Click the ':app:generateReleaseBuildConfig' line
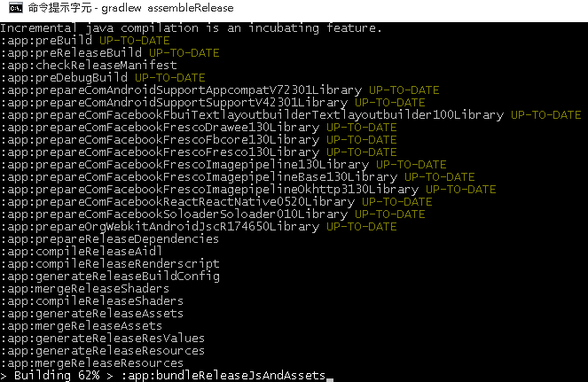This screenshot has height=382, width=588. (x=110, y=277)
